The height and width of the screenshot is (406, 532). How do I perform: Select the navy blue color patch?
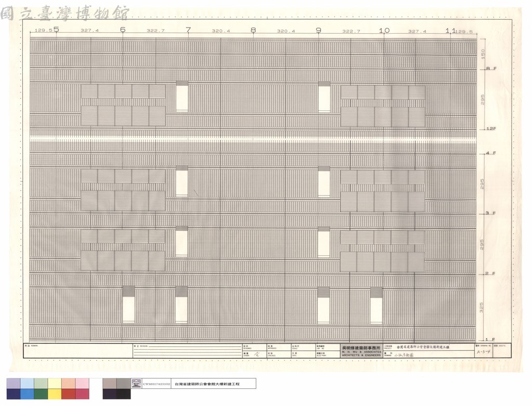point(13,394)
